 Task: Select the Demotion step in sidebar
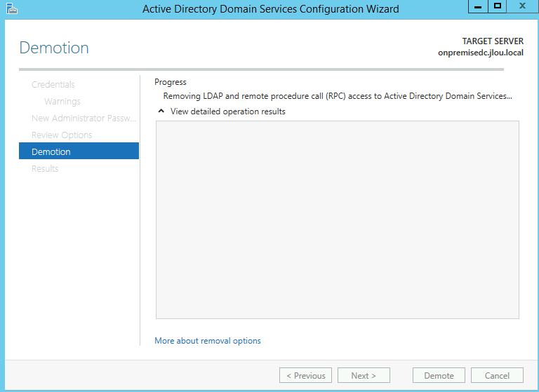[79, 151]
